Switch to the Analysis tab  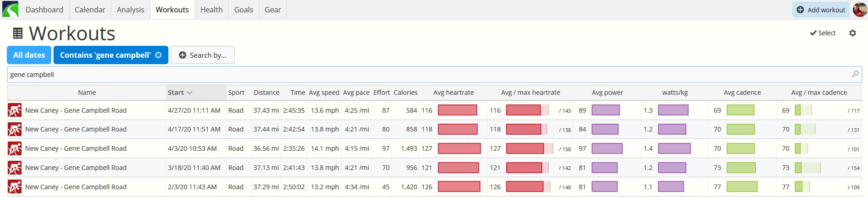point(130,10)
